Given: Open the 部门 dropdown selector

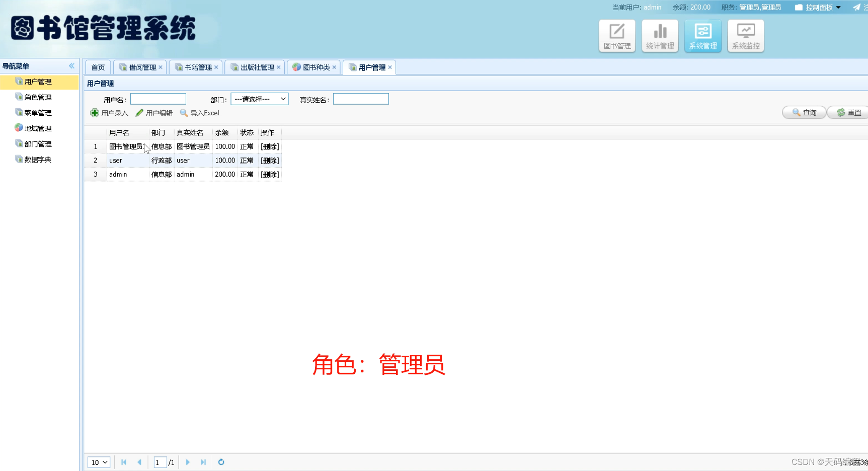Looking at the screenshot, I should point(260,99).
